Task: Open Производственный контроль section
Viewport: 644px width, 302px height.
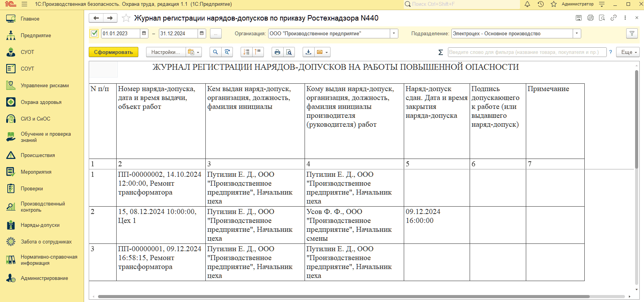Action: coord(42,207)
